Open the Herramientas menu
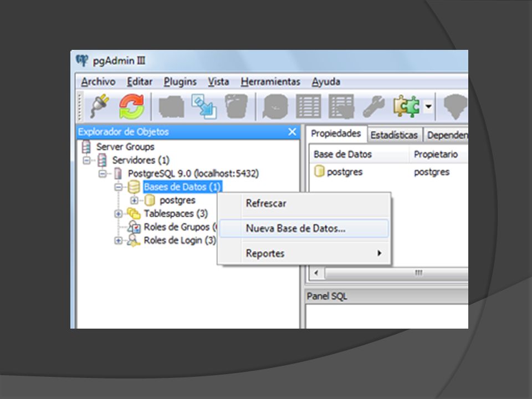 point(270,82)
